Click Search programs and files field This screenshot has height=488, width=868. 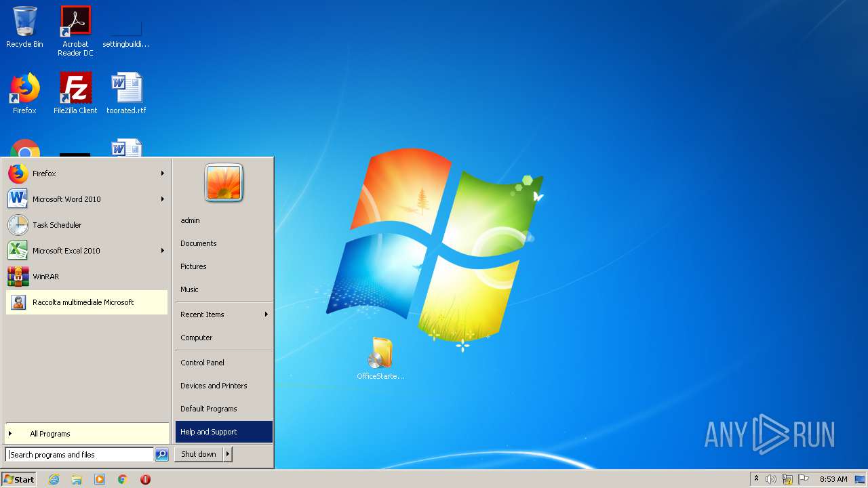(79, 455)
